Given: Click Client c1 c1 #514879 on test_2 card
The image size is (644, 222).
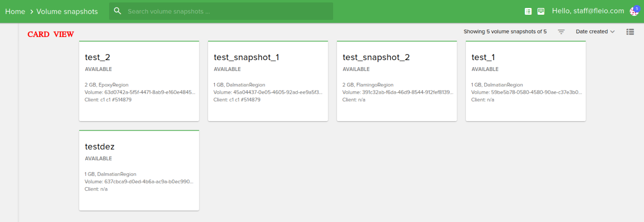Looking at the screenshot, I should click(x=108, y=100).
